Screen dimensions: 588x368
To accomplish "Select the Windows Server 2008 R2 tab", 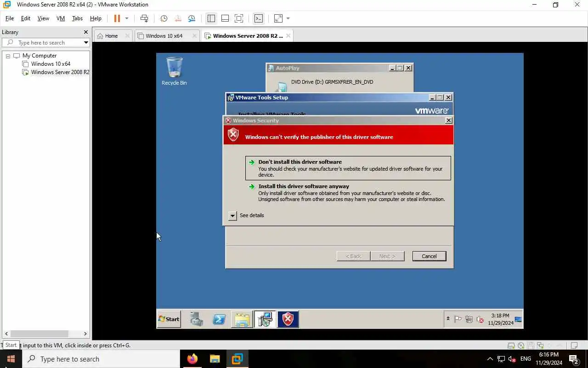I will coord(248,36).
